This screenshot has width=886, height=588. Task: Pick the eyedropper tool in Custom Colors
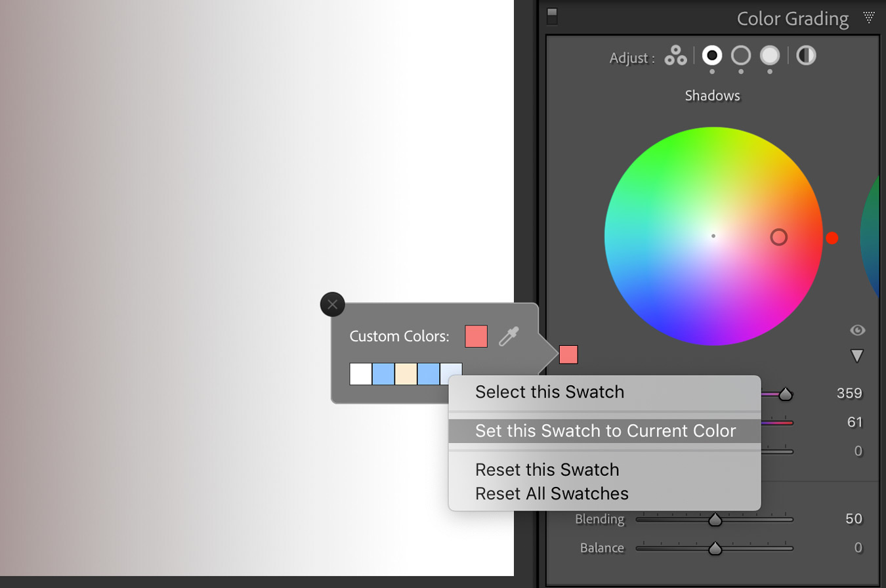point(509,336)
